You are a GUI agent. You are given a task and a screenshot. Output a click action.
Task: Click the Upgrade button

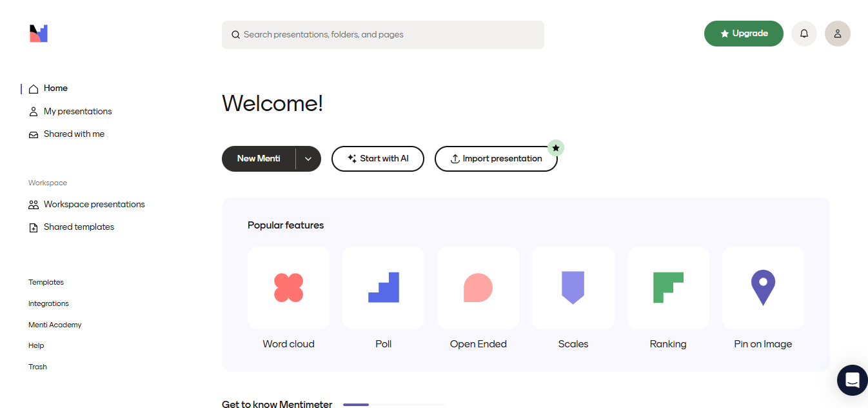click(744, 34)
